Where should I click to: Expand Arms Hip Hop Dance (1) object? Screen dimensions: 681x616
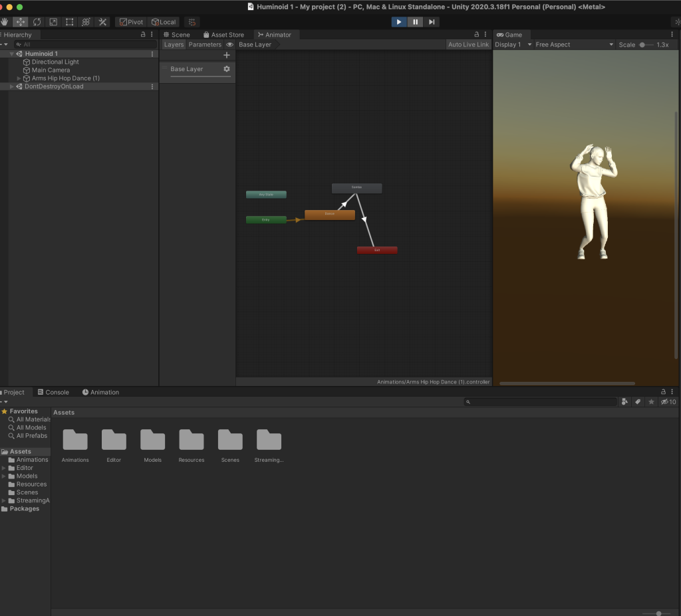[x=19, y=78]
